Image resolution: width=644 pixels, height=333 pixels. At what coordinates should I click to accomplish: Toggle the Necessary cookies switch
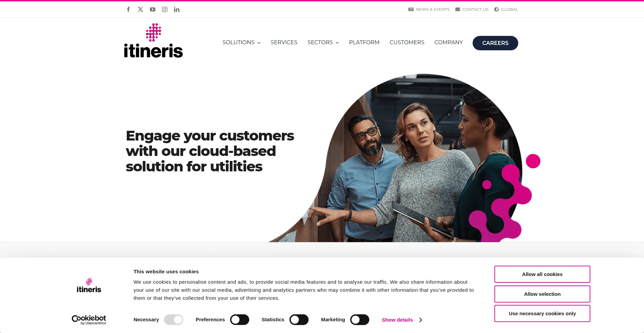173,320
